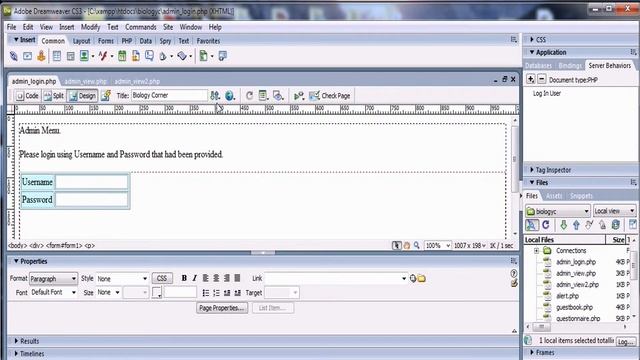Click the Tag Chooser icon
The width and height of the screenshot is (640, 360).
[x=222, y=56]
